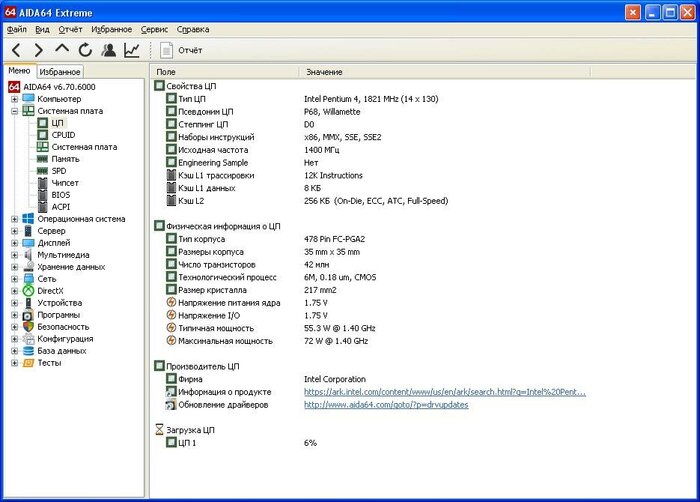This screenshot has width=700, height=502.
Task: Expand the Тесты tree node
Action: [14, 362]
